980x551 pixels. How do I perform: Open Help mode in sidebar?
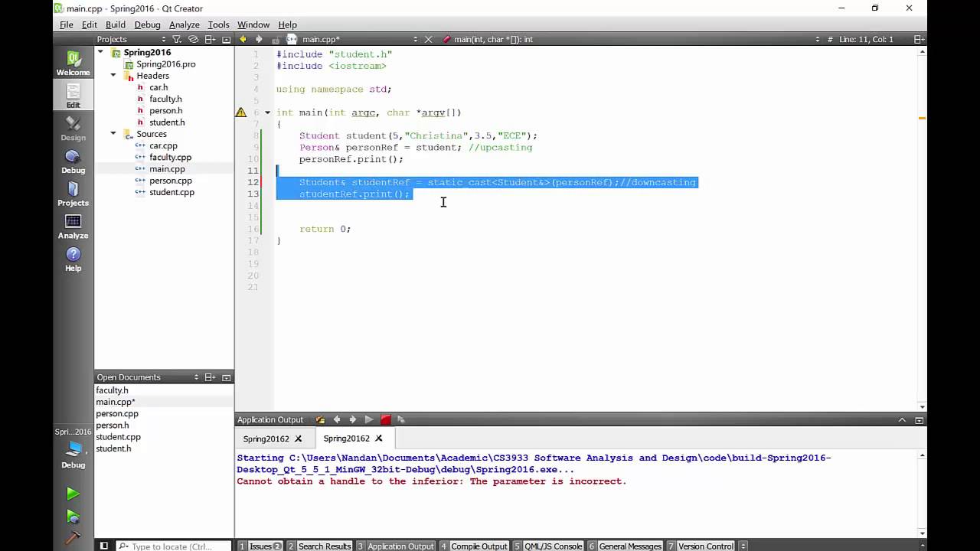pyautogui.click(x=73, y=259)
